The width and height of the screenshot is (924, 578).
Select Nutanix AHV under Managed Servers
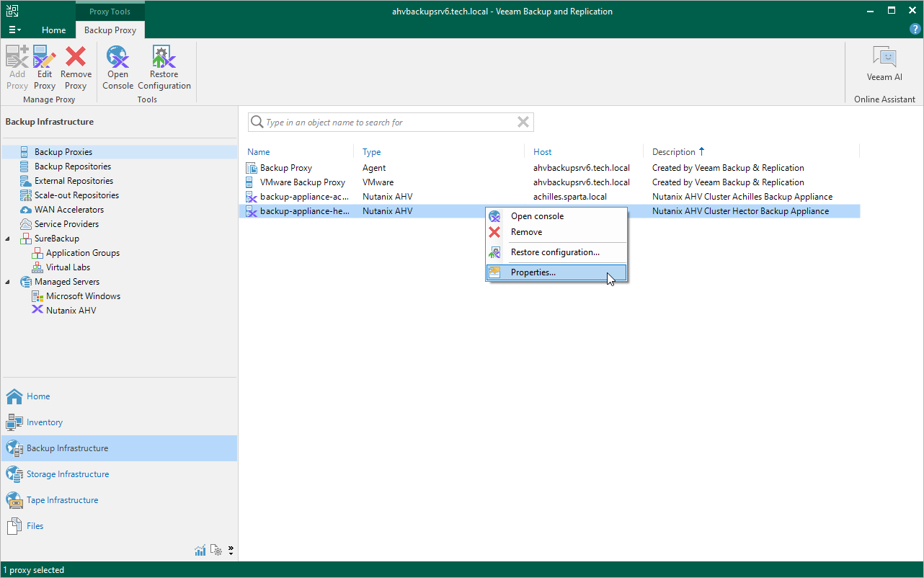[x=71, y=311]
